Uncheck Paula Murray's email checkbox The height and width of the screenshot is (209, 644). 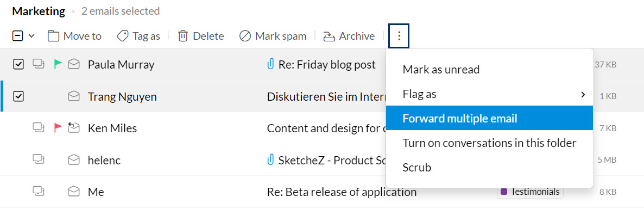click(x=18, y=64)
